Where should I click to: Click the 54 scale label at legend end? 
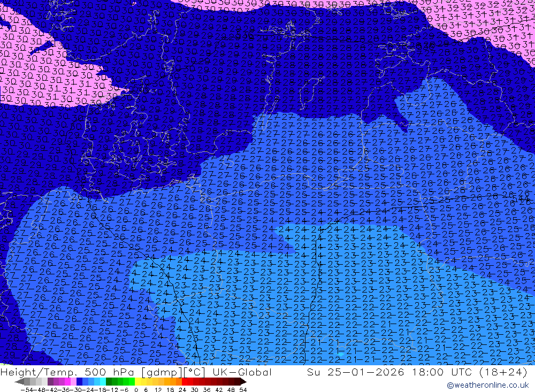[x=243, y=390]
